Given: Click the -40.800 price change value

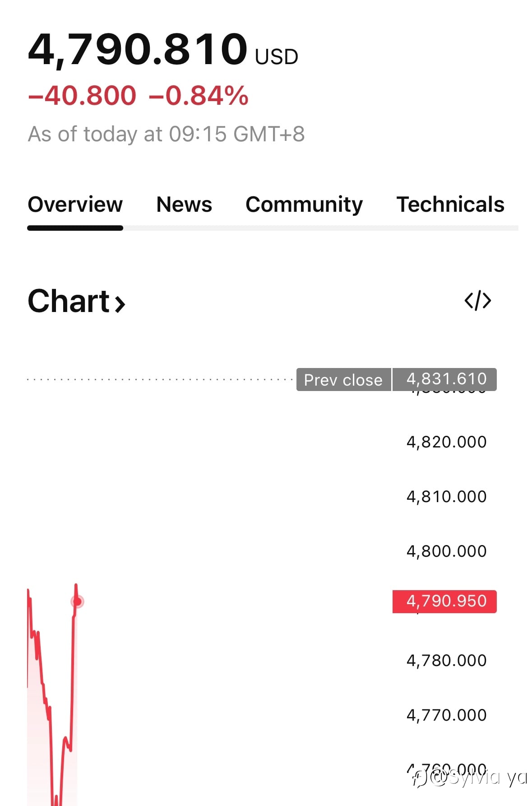Looking at the screenshot, I should pyautogui.click(x=82, y=96).
